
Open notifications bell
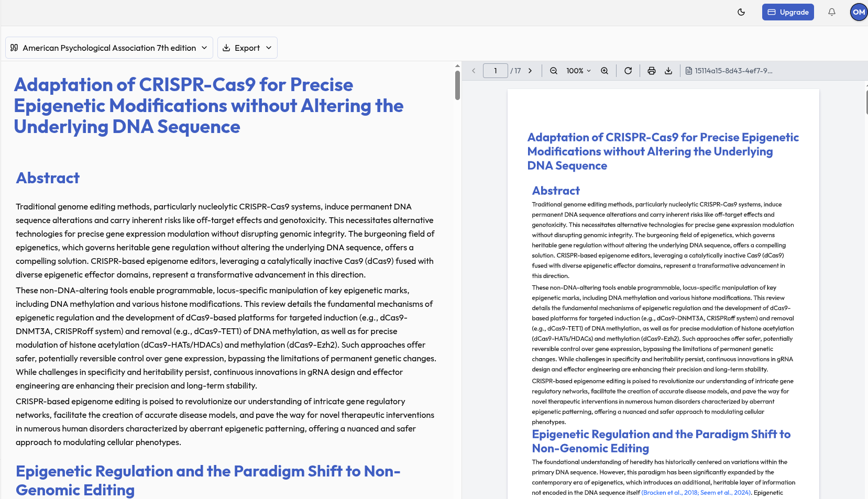832,12
